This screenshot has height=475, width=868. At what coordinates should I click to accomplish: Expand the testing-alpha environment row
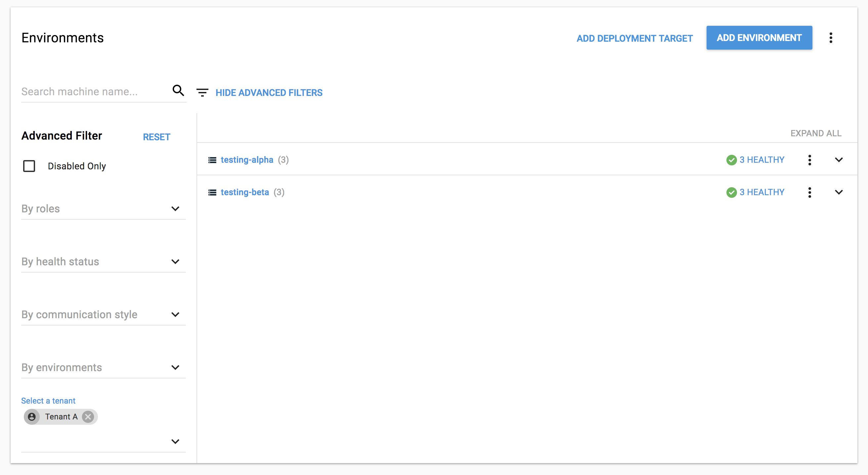[839, 160]
